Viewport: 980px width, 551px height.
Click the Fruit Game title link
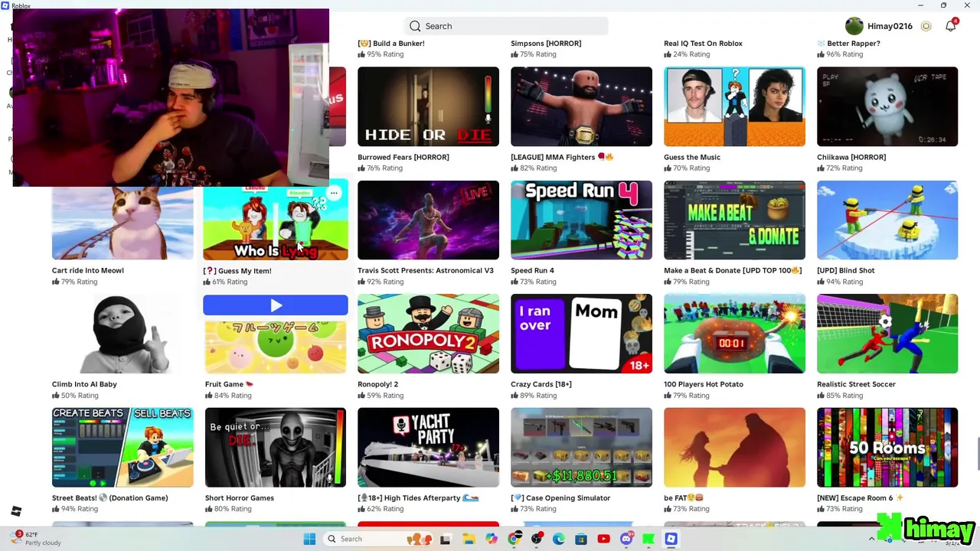(229, 384)
